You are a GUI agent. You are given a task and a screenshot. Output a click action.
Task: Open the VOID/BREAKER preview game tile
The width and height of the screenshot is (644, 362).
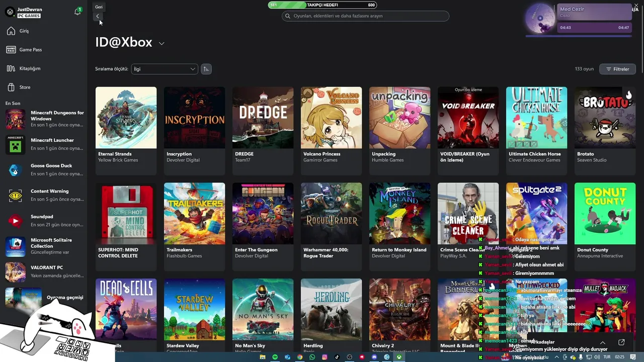(x=468, y=131)
